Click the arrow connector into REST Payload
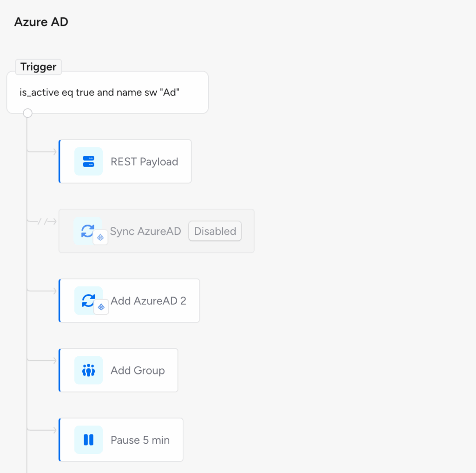Screen dimensions: 476x473 pyautogui.click(x=43, y=152)
